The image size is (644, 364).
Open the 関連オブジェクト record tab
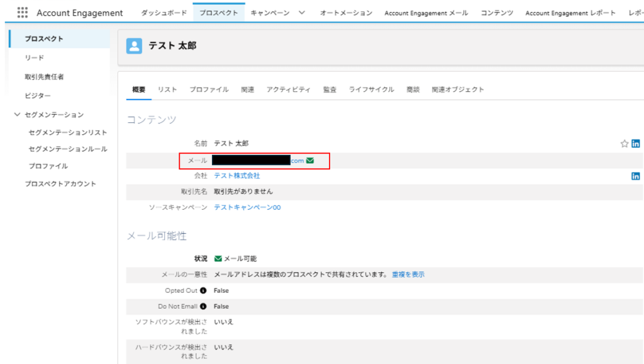(x=458, y=89)
